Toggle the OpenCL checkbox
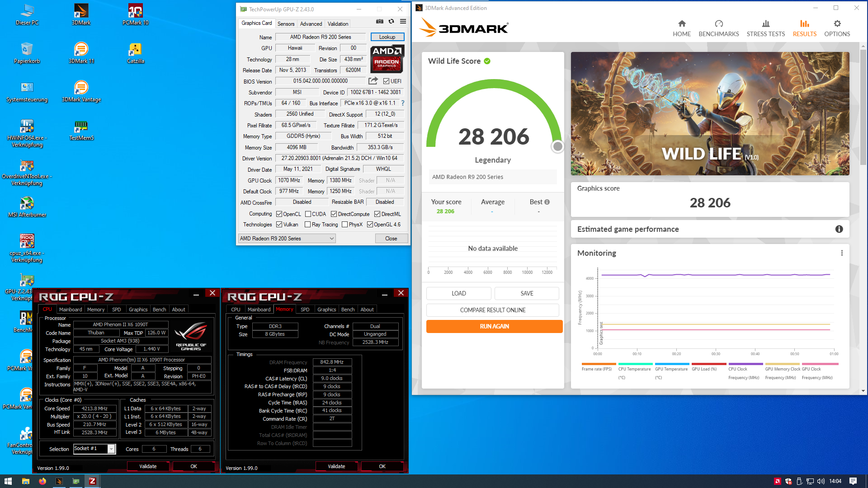This screenshot has height=488, width=868. [279, 214]
